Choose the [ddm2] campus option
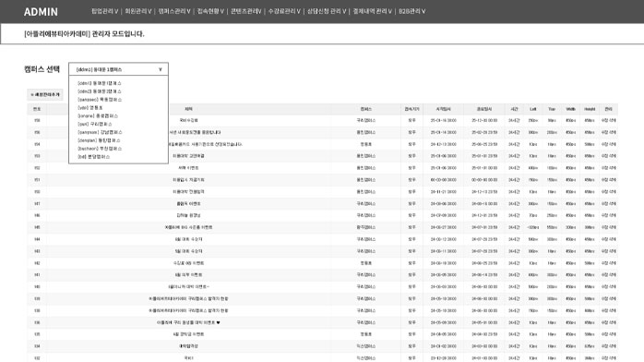644x362 pixels. [x=100, y=91]
